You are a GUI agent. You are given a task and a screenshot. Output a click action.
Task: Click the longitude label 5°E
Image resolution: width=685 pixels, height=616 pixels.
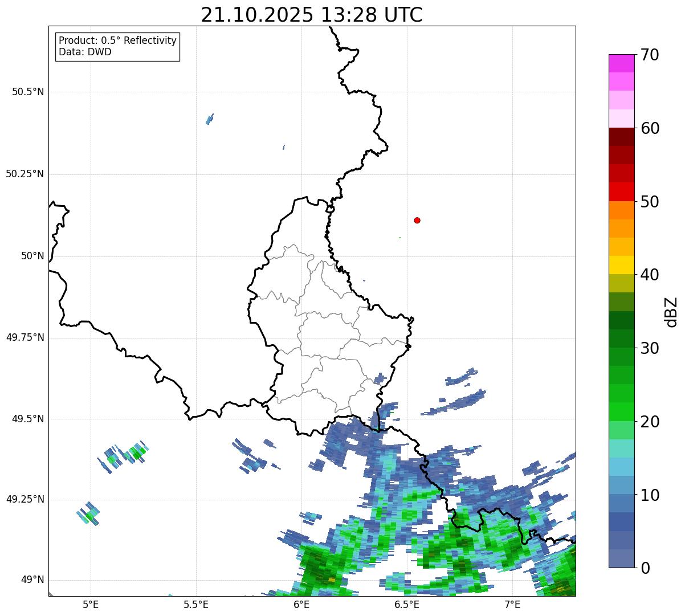click(91, 604)
